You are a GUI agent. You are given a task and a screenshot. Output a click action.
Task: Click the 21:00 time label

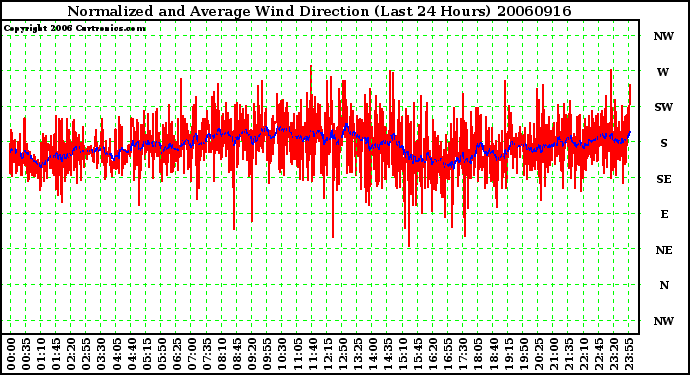[553, 354]
